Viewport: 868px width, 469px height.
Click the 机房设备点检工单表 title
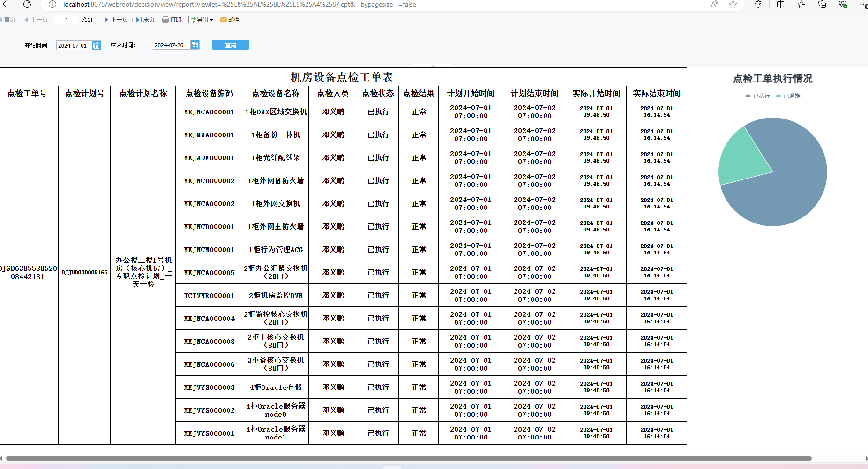pyautogui.click(x=342, y=77)
